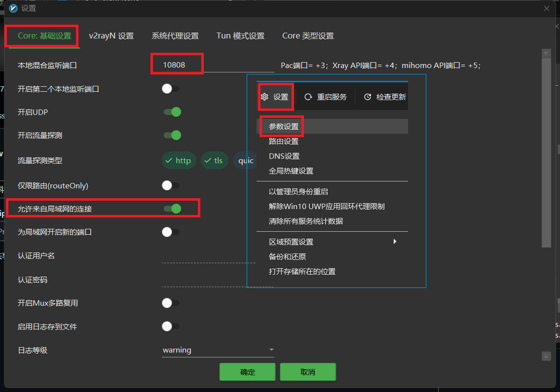Image resolution: width=560 pixels, height=392 pixels.
Task: Click the 重启服务 toolbar button label
Action: pos(332,97)
